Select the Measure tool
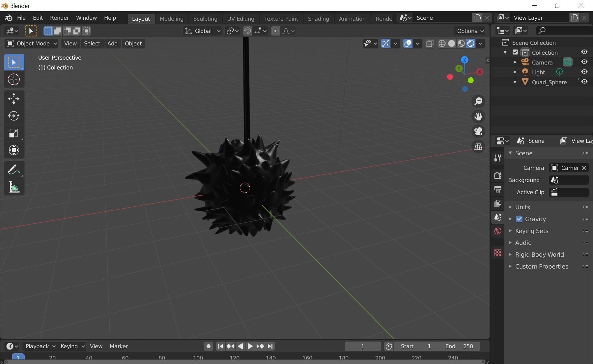 tap(14, 187)
